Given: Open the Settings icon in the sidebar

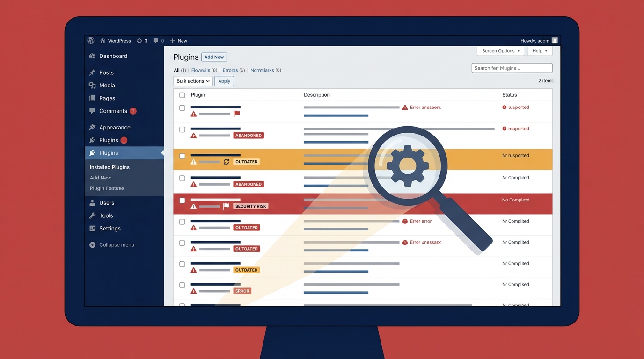Looking at the screenshot, I should (x=92, y=229).
